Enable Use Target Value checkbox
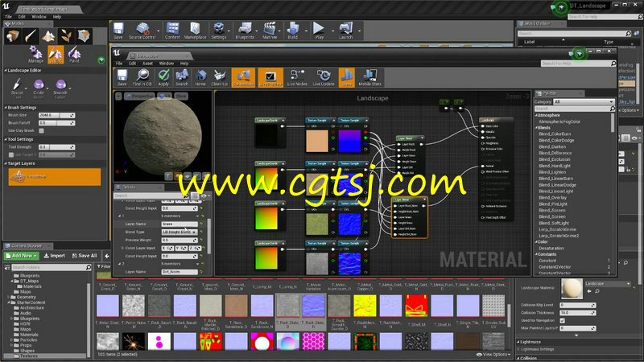644x362 pixels. pyautogui.click(x=11, y=154)
